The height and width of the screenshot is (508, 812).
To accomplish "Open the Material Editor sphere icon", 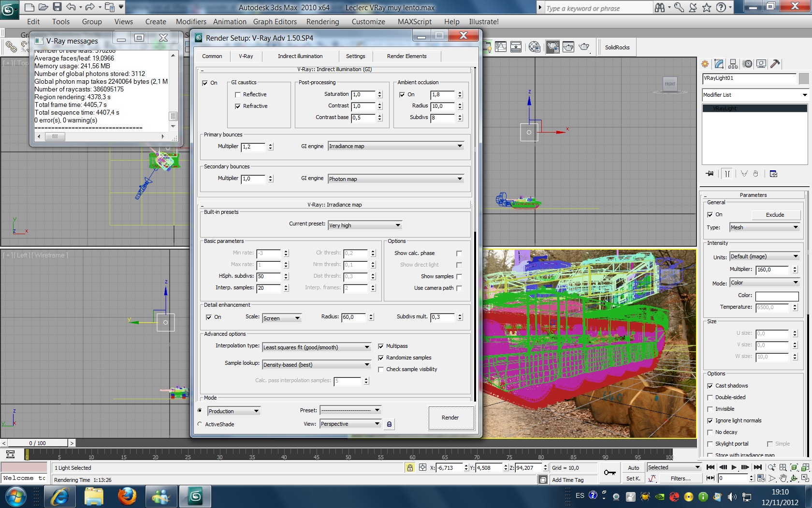I will click(535, 47).
